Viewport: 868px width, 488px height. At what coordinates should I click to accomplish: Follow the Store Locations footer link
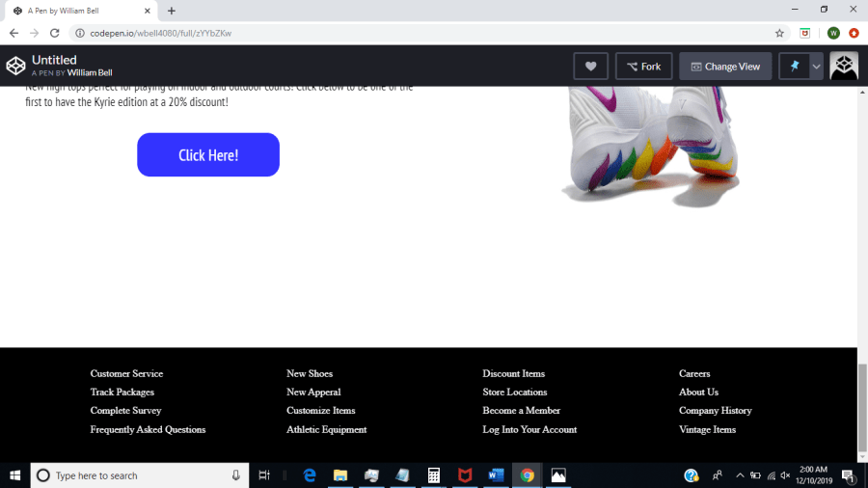click(x=515, y=393)
